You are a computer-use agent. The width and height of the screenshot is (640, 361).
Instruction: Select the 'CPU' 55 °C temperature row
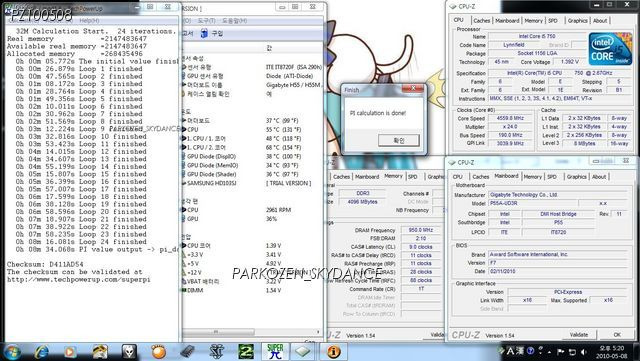tap(251, 129)
